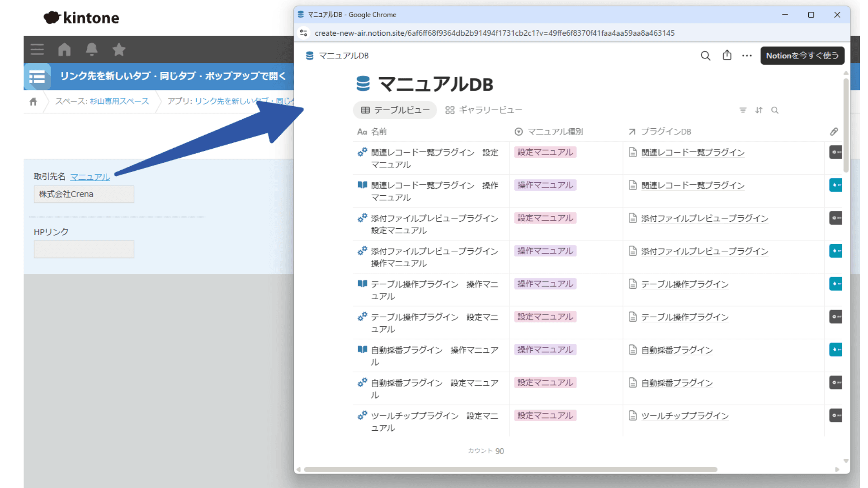Image resolution: width=868 pixels, height=488 pixels.
Task: Click 取引先名 field with 株式会社Crena
Action: click(x=84, y=194)
